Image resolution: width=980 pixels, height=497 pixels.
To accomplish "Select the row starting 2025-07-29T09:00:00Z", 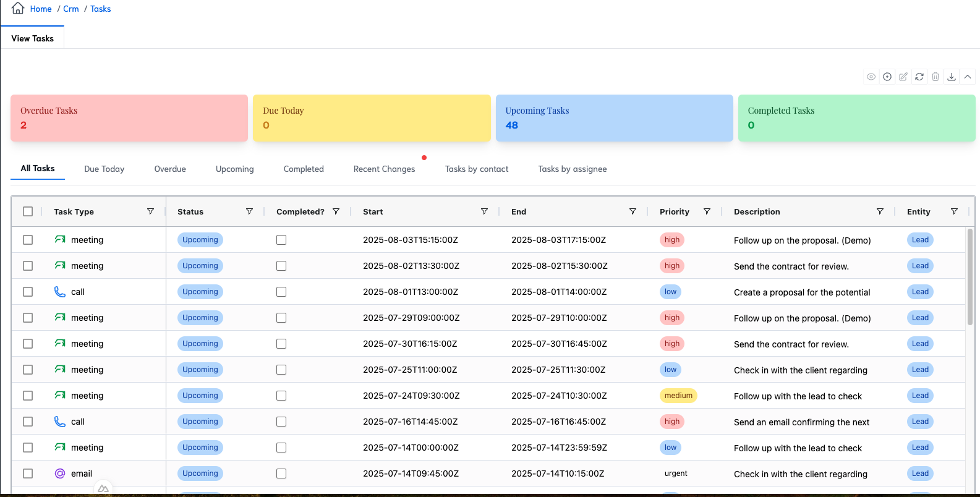I will pyautogui.click(x=28, y=318).
